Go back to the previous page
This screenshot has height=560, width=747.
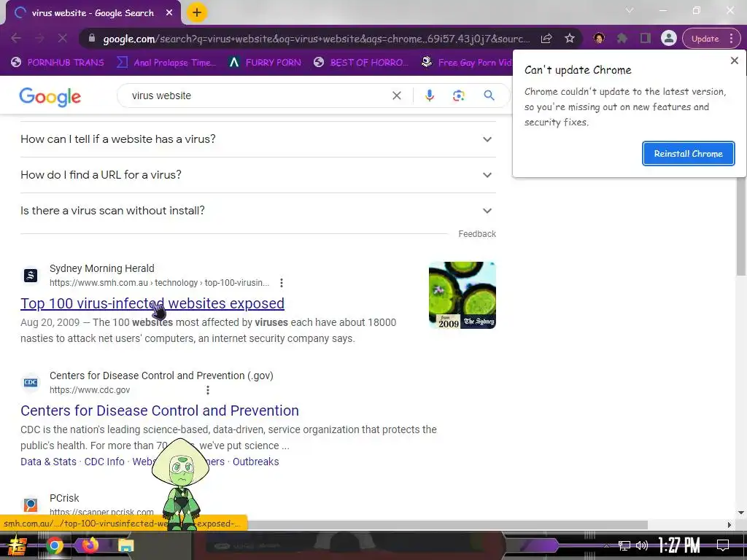pyautogui.click(x=16, y=38)
